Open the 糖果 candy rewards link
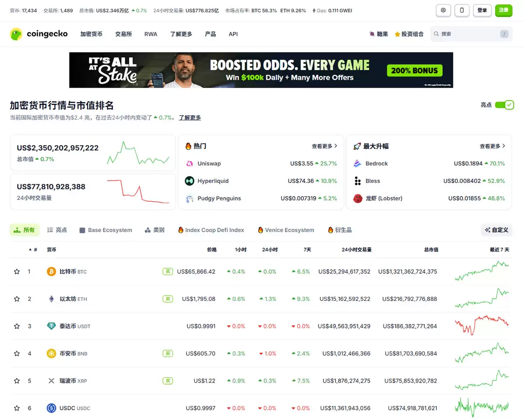The width and height of the screenshot is (524, 420). point(379,34)
